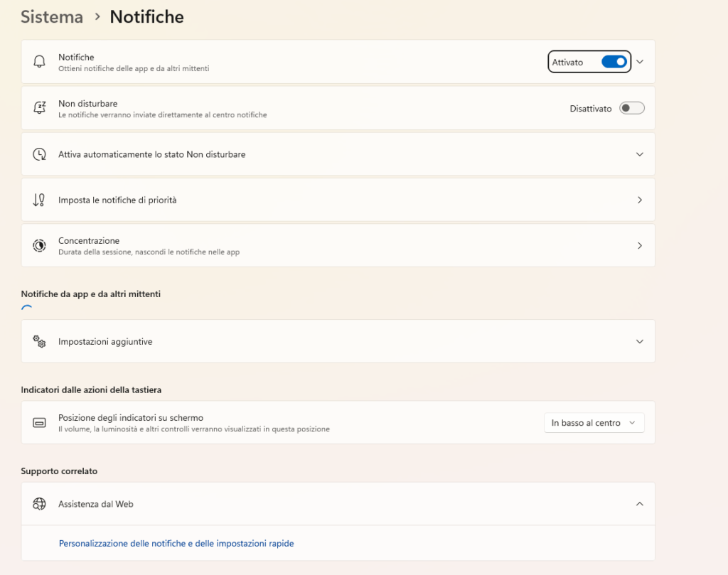Screen dimensions: 728x575
Task: Collapse the Assistenza dal Web section
Action: [x=640, y=504]
